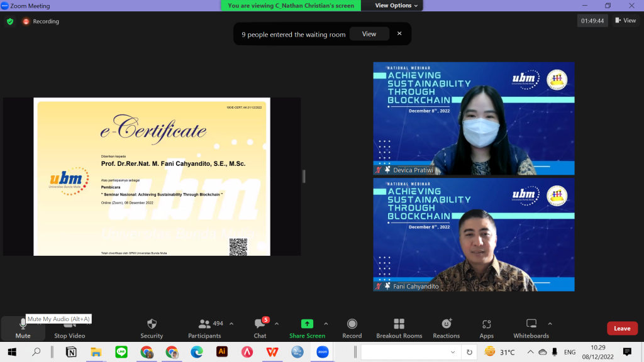
Task: Open the Windows notification center
Action: [627, 352]
